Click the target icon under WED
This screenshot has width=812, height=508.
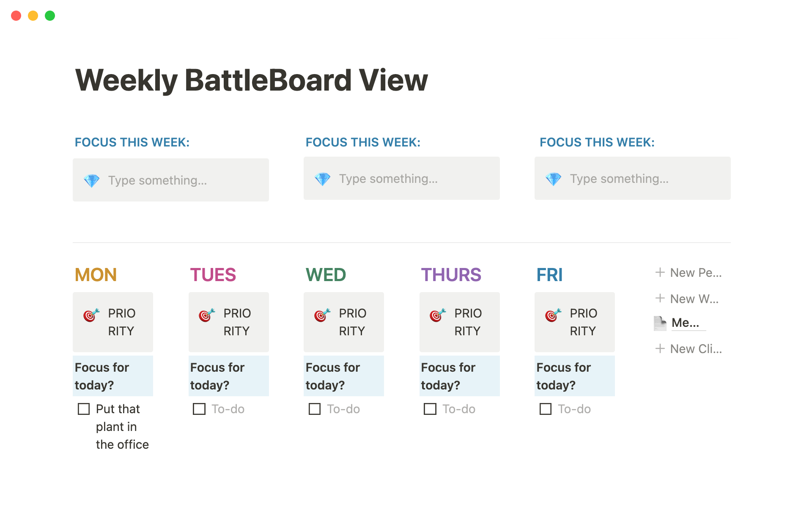tap(322, 315)
